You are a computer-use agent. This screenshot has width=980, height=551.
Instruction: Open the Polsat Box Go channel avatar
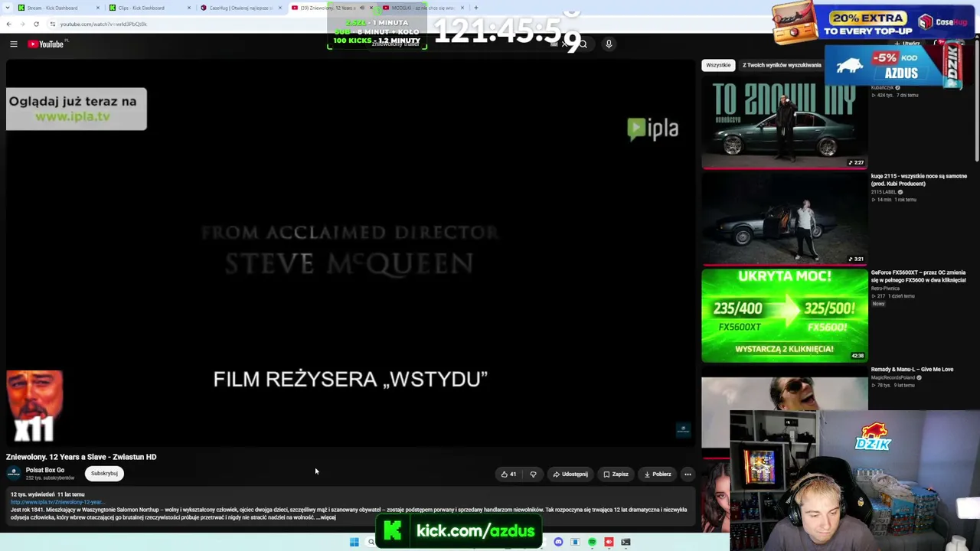14,473
